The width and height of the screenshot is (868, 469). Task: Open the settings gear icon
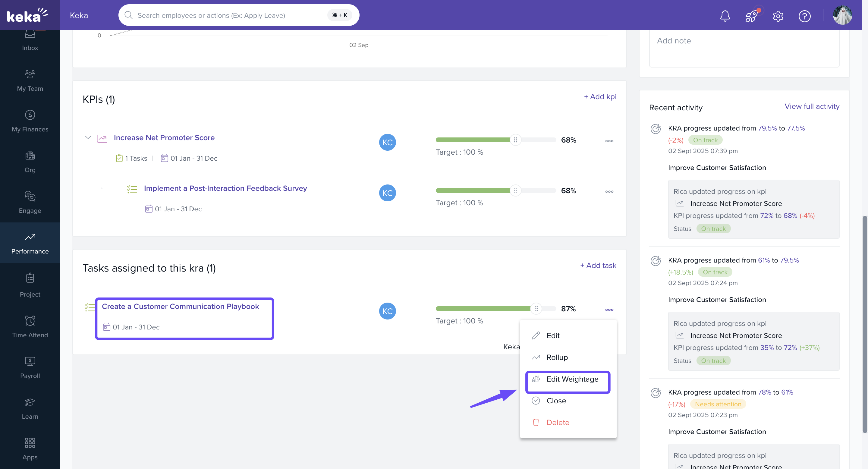click(778, 16)
